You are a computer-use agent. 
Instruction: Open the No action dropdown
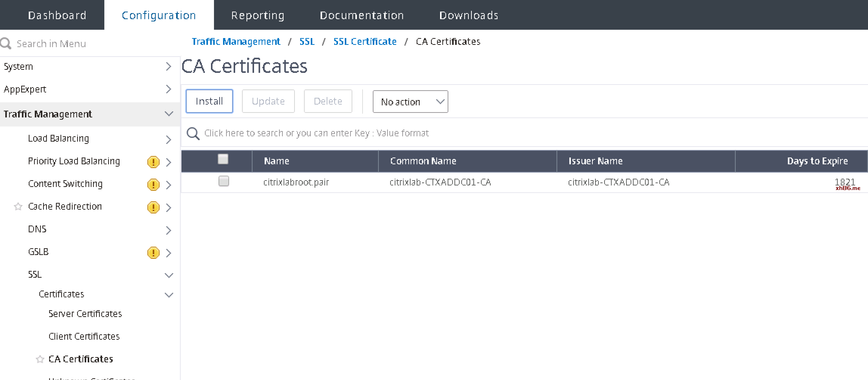pos(410,101)
